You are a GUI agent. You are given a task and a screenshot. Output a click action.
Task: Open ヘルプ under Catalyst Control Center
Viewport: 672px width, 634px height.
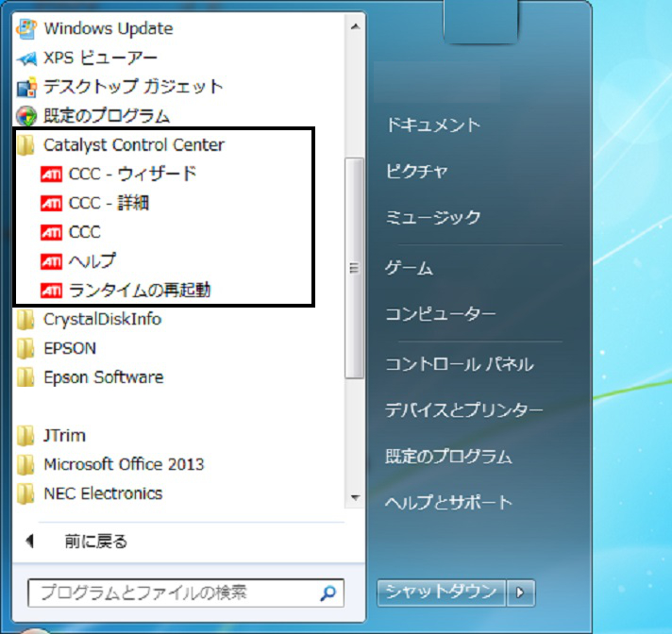tap(92, 261)
